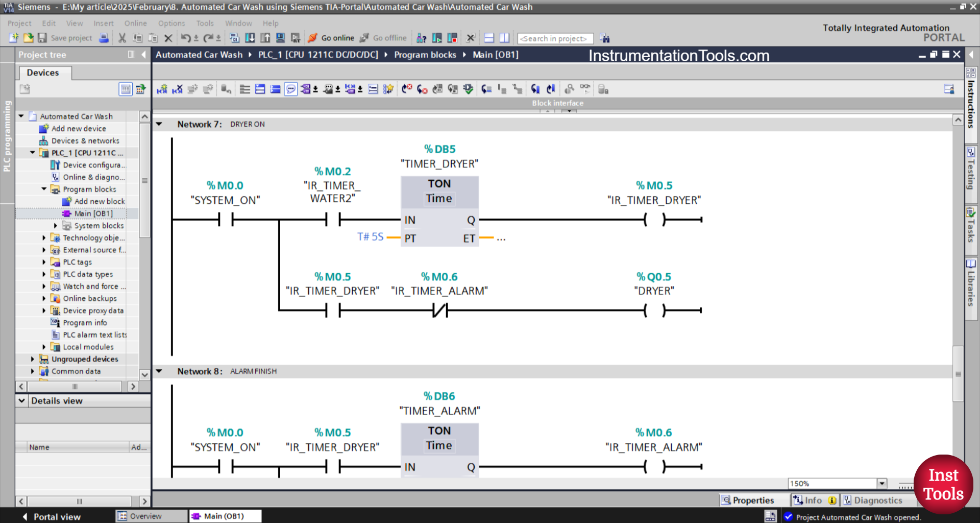Open the zoom level dropdown showing 150%

click(x=881, y=483)
